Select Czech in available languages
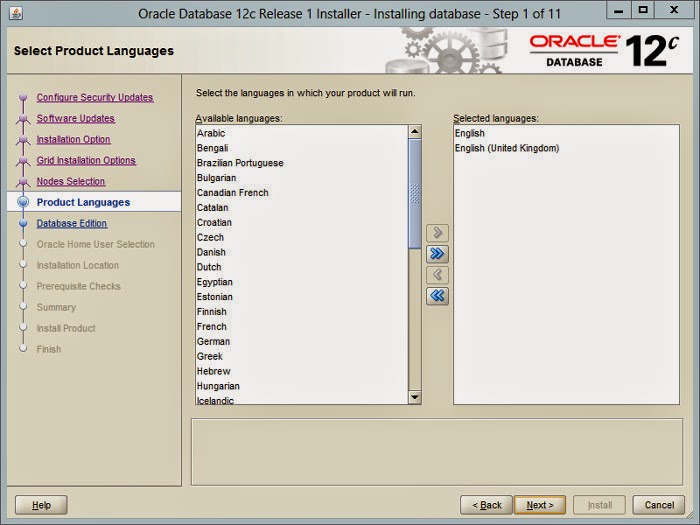The image size is (700, 525). point(302,237)
